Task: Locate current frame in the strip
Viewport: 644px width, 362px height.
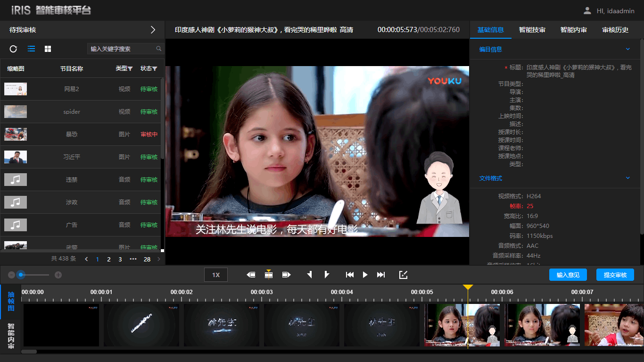Action: [269, 274]
